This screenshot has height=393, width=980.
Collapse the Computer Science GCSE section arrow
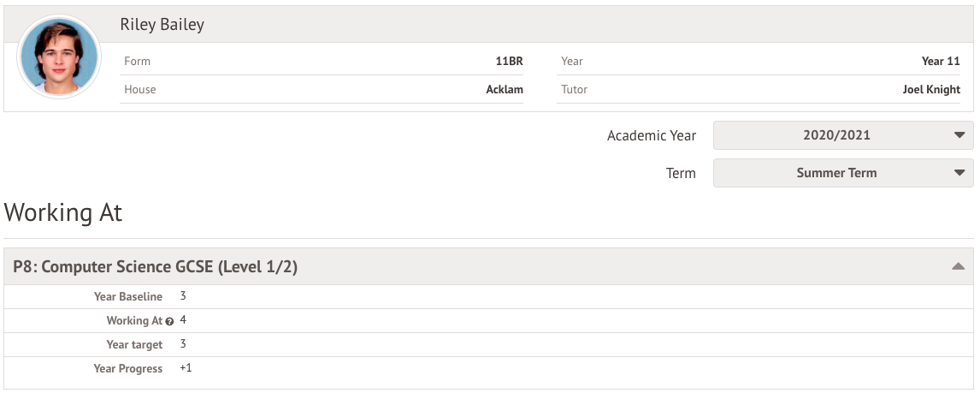click(x=958, y=267)
